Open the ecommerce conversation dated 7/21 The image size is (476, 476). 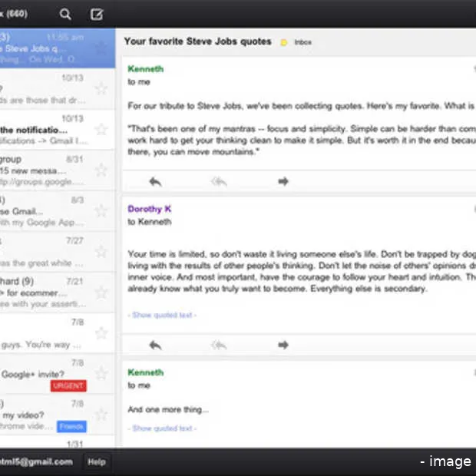tap(58, 293)
